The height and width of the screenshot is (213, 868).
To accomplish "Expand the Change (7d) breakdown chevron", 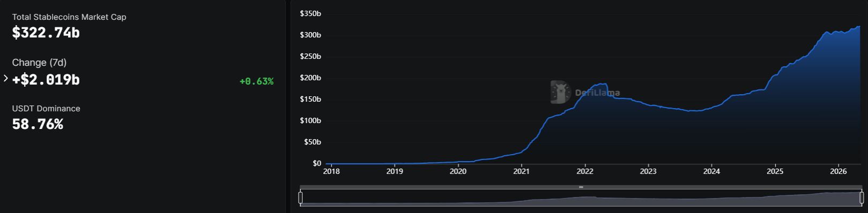I will point(6,79).
